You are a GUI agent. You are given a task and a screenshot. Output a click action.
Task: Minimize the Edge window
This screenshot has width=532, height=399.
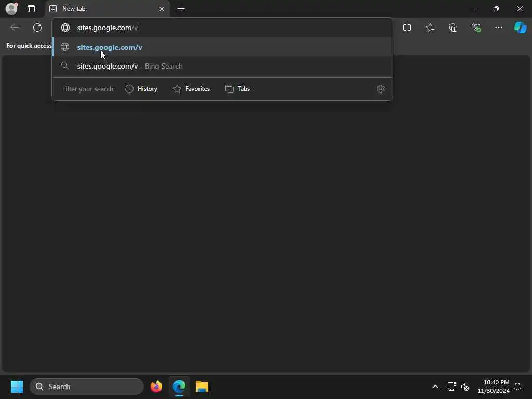pos(472,9)
